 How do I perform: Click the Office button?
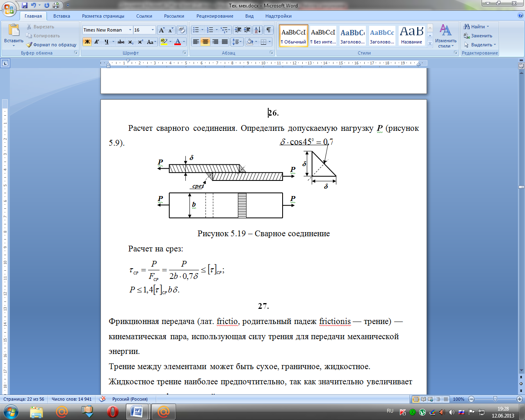[9, 9]
